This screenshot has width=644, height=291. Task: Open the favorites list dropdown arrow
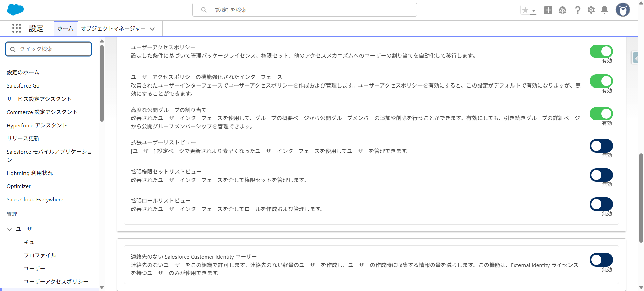coord(533,10)
